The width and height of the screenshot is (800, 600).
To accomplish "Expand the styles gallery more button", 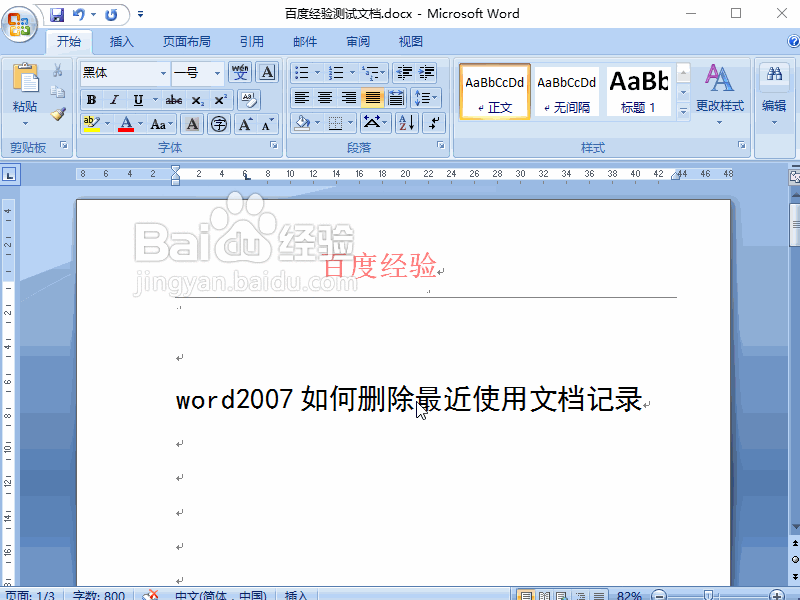I will click(x=684, y=111).
